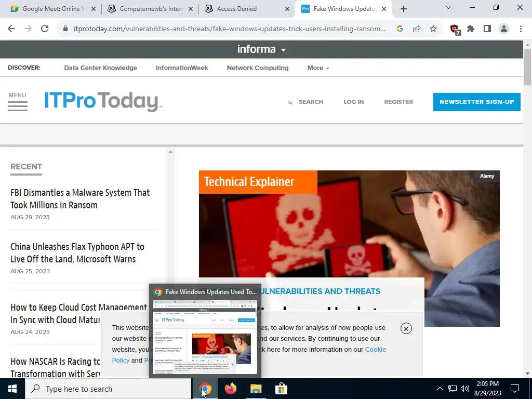View site information via the lock icon
Screen dimensions: 532x399
65,29
